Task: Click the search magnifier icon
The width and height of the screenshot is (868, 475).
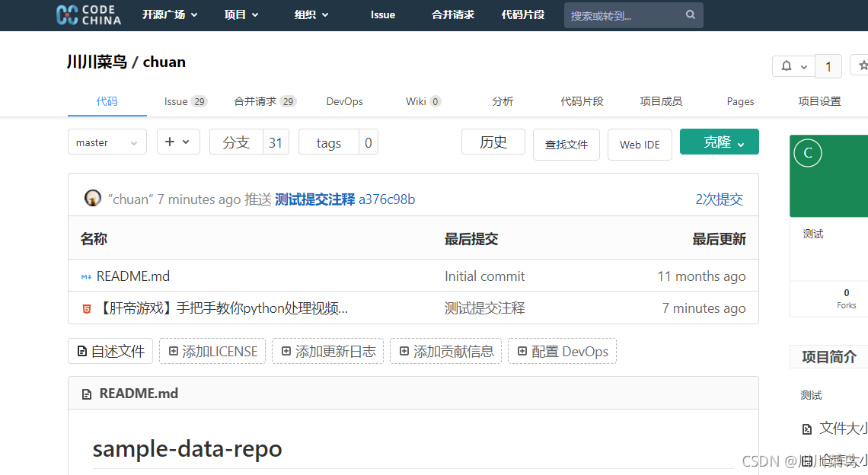Action: pos(691,14)
